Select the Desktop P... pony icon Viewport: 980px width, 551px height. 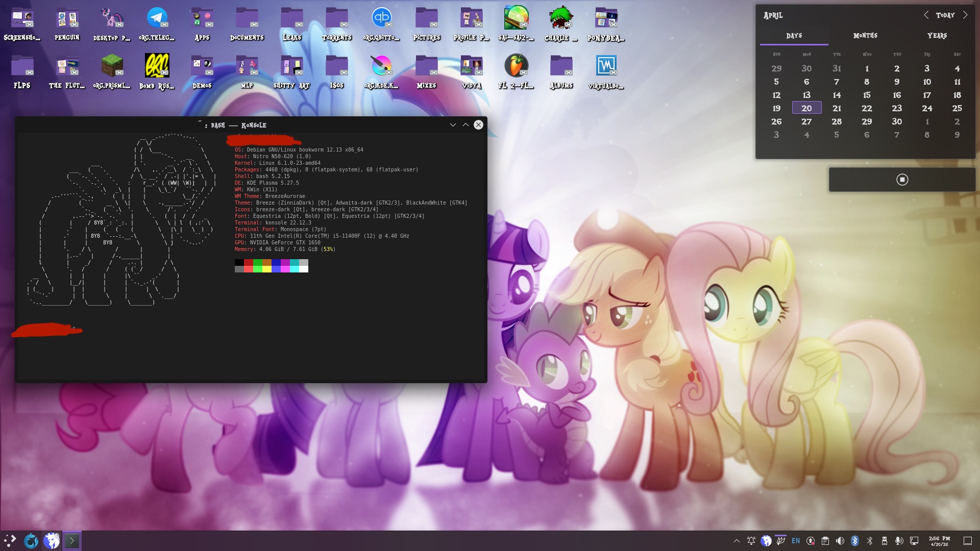pyautogui.click(x=112, y=18)
